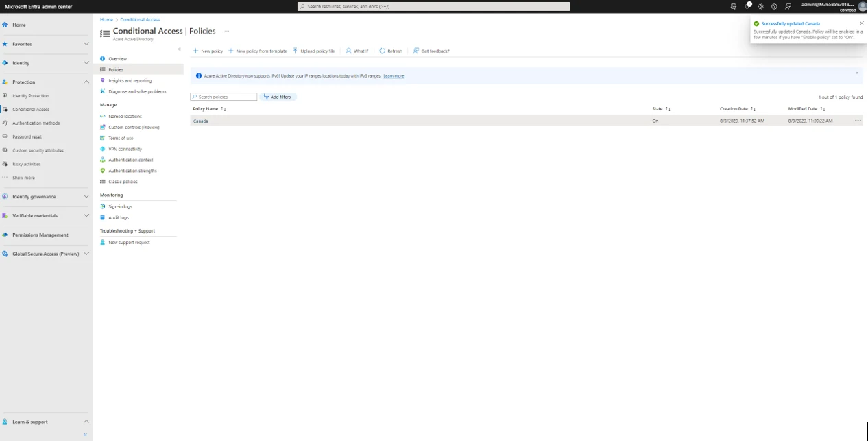Collapse the Protection section in sidebar
The width and height of the screenshot is (868, 441).
(86, 82)
